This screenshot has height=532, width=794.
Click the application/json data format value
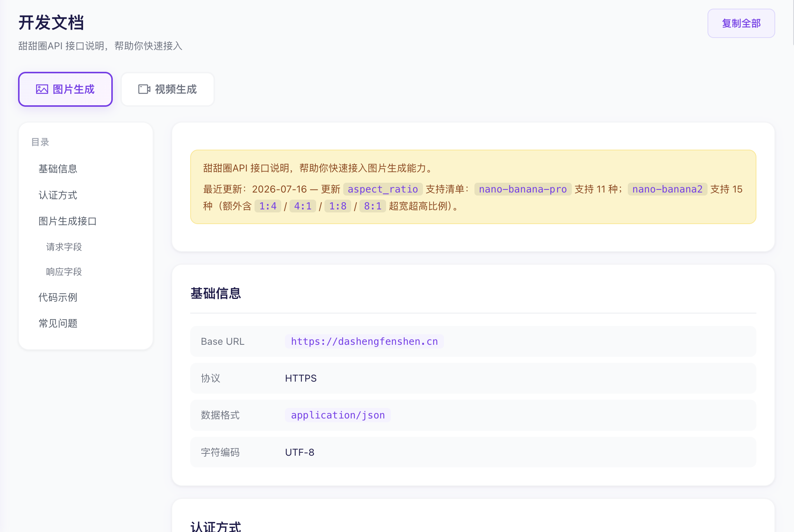[338, 415]
